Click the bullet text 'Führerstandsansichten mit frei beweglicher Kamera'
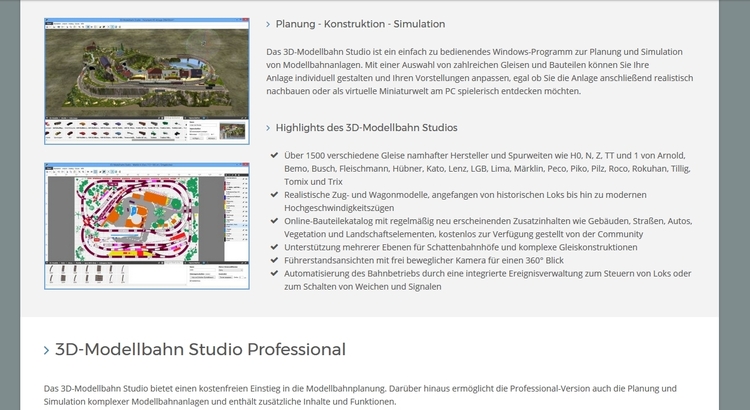Viewport: 750px width, 410px height. click(424, 260)
